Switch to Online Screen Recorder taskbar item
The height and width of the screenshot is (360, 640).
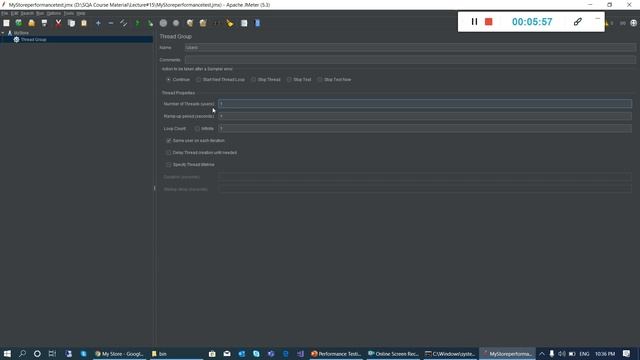point(393,353)
